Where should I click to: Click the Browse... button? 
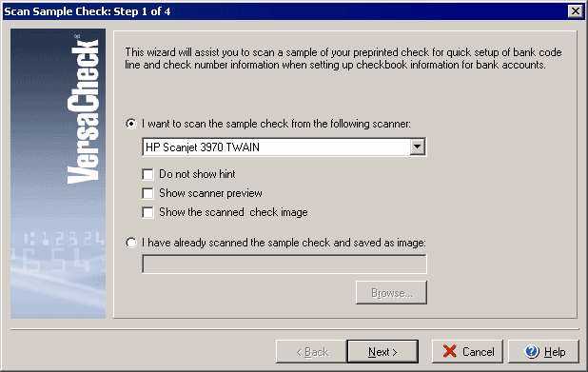[391, 292]
